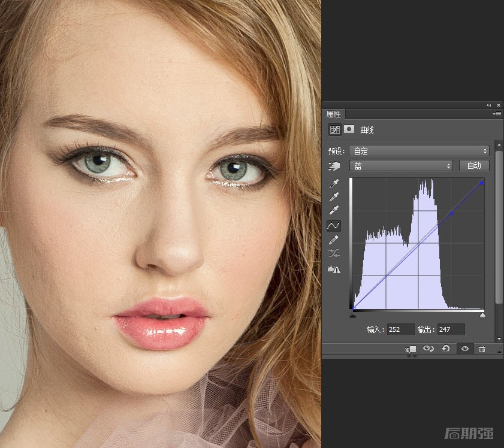Click the histogram clipping warning icon
This screenshot has height=448, width=504.
[334, 269]
